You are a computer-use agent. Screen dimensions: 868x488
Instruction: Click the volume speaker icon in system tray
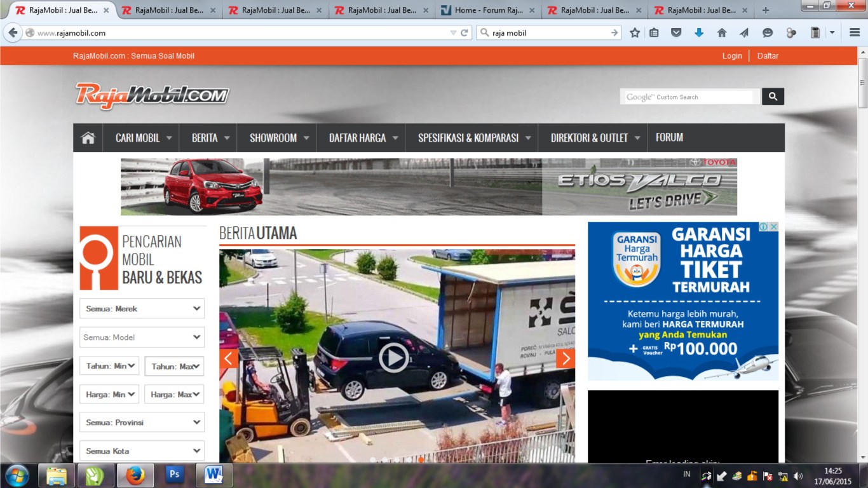pyautogui.click(x=798, y=476)
